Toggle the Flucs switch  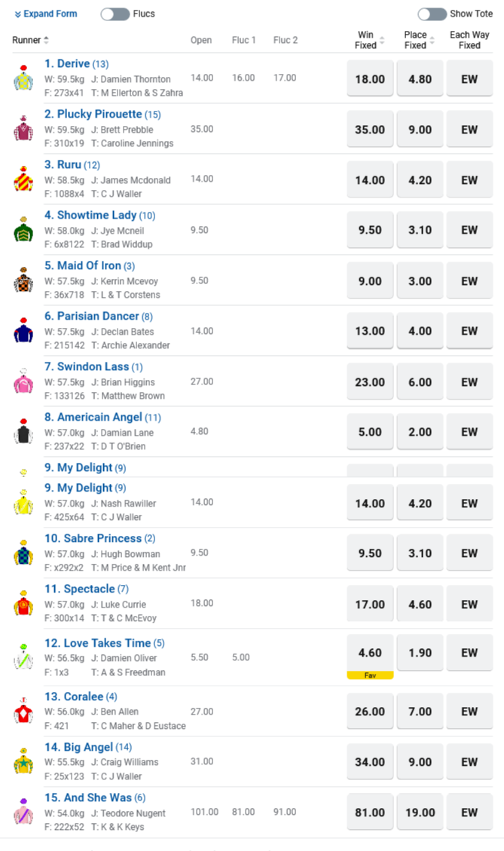click(115, 14)
